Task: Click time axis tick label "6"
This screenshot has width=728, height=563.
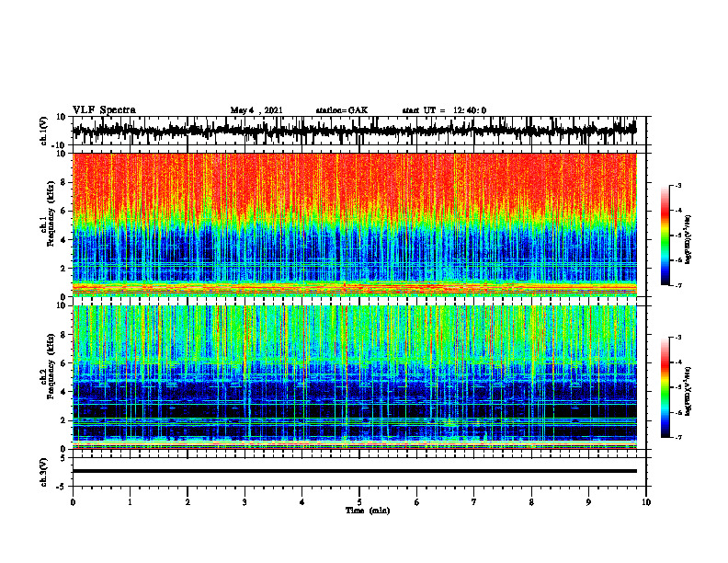Action: (417, 502)
